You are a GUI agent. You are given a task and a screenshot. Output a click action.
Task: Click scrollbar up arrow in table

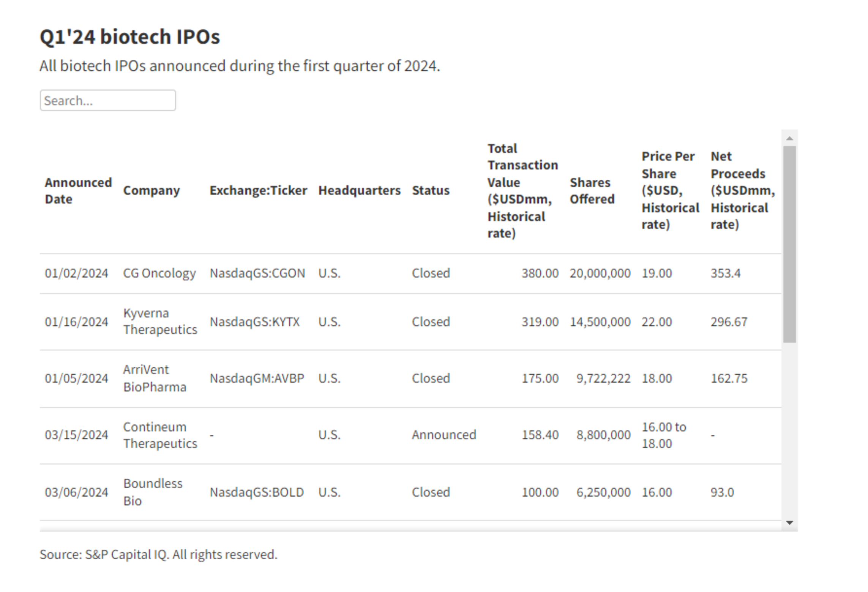tap(789, 138)
